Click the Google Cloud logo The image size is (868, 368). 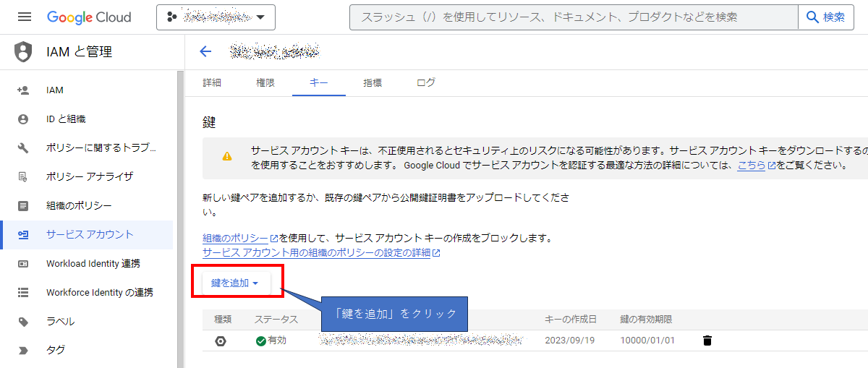click(x=89, y=17)
